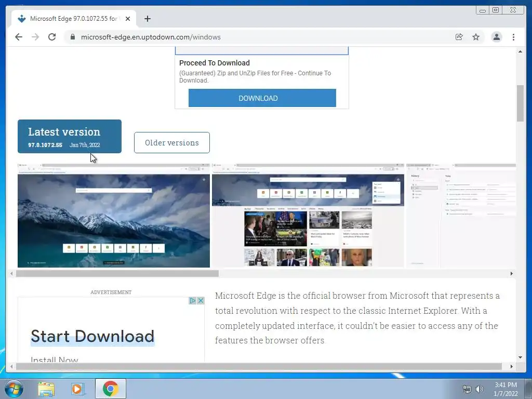Click the Start Download ad link

(x=92, y=336)
